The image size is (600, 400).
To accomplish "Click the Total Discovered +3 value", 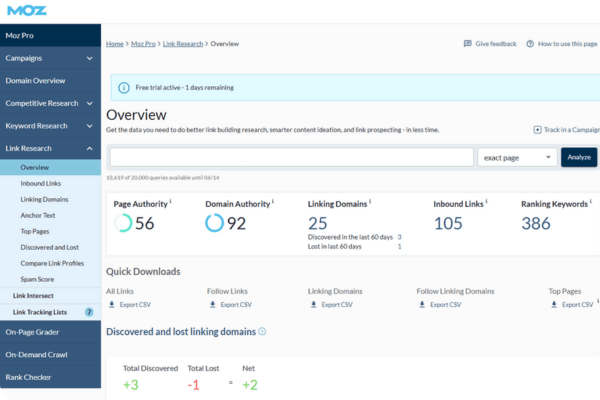I will pyautogui.click(x=131, y=385).
